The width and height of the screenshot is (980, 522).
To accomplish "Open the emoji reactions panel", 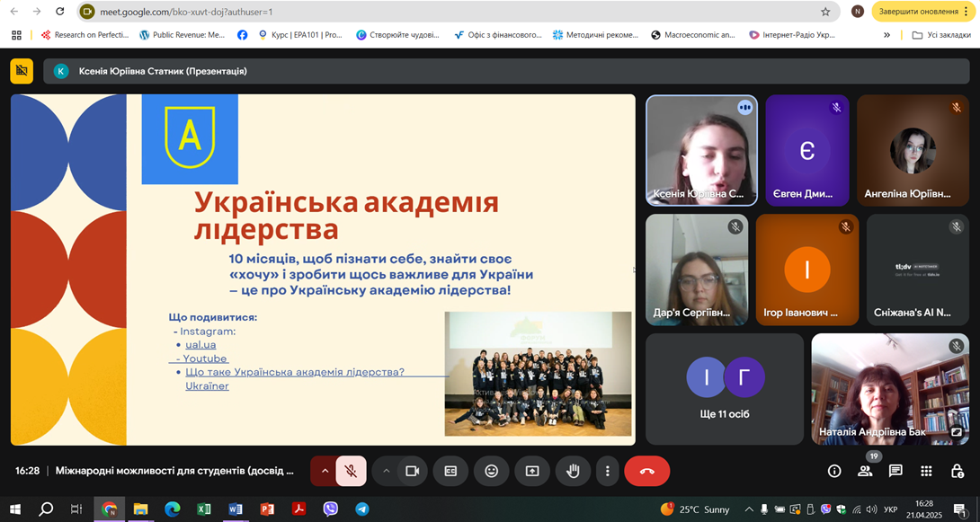I will point(491,471).
